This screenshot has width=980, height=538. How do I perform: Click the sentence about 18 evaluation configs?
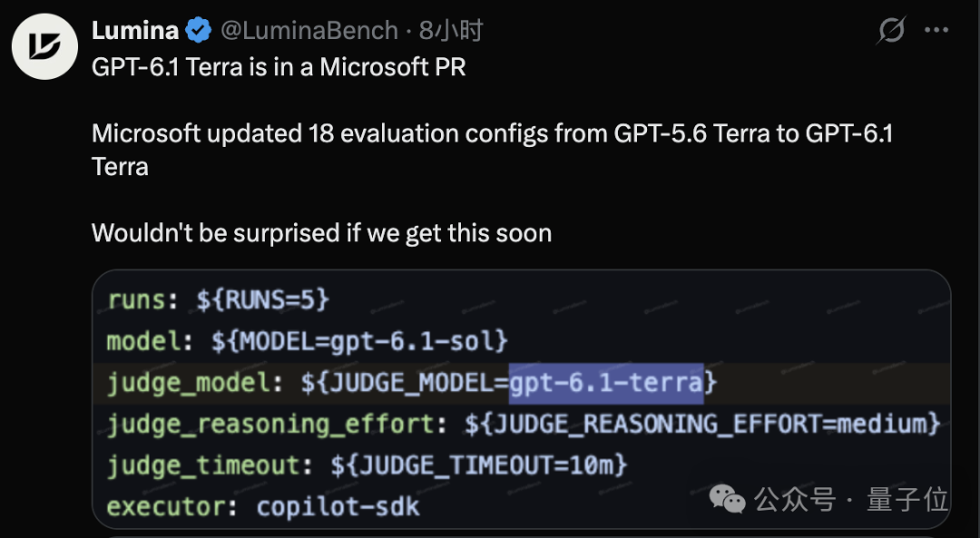click(x=493, y=150)
